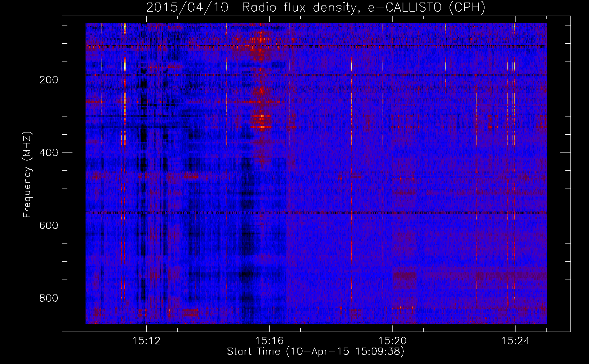Image resolution: width=589 pixels, height=364 pixels.
Task: Click the 'Frequency (MHZ)' axis label
Action: point(27,175)
